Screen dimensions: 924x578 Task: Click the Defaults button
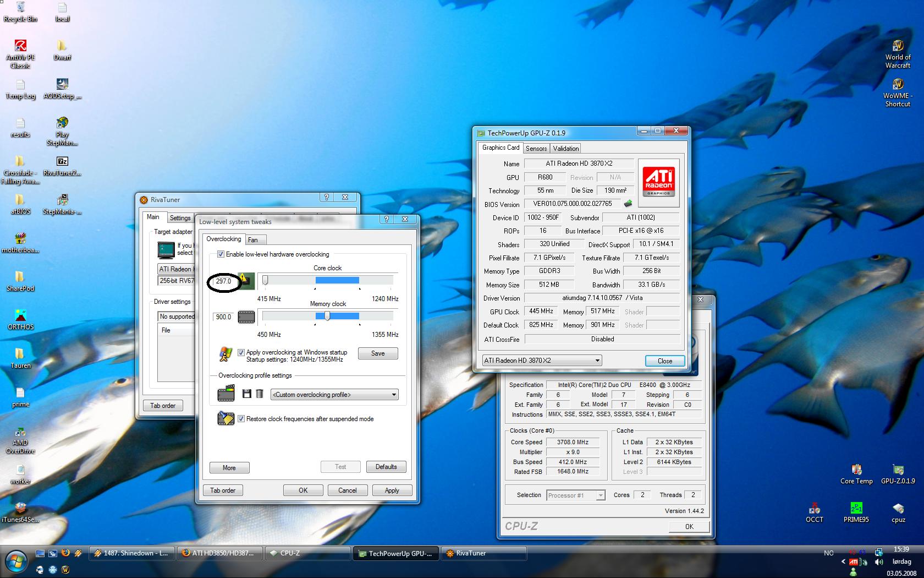pyautogui.click(x=386, y=467)
